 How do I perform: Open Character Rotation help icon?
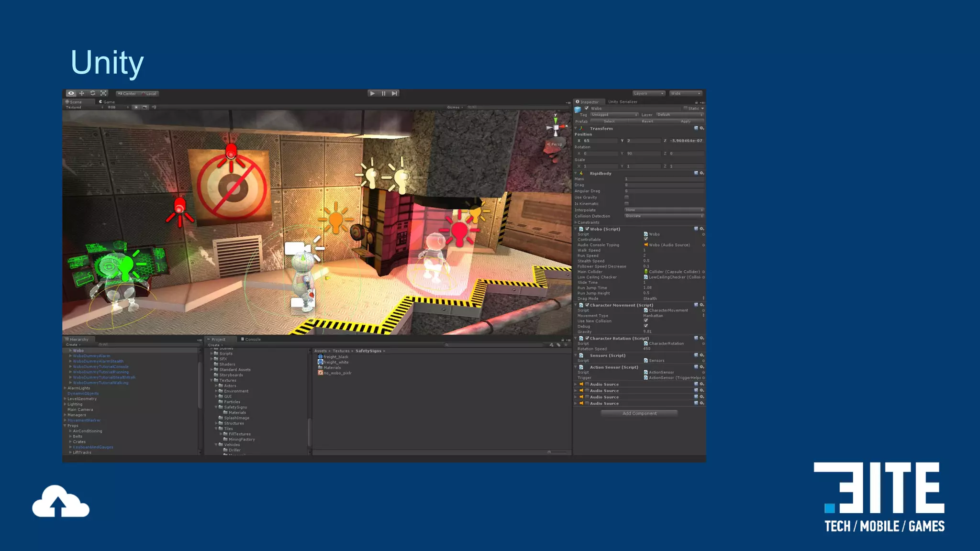pos(696,338)
